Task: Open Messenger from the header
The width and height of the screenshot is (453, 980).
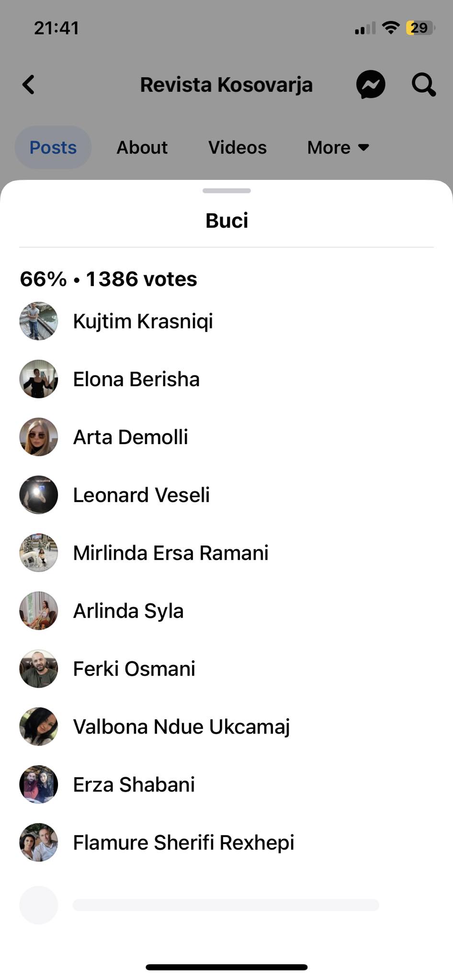Action: point(371,85)
